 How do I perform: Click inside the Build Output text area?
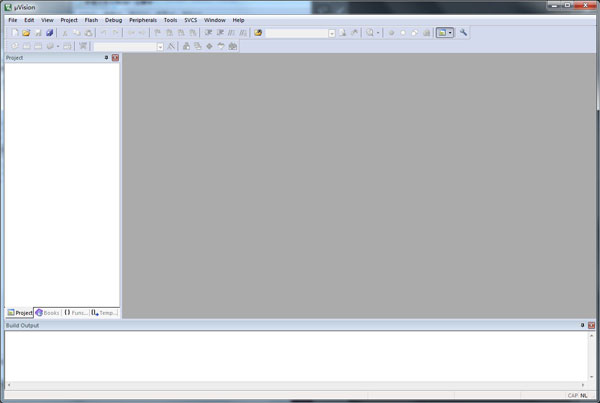(x=290, y=355)
